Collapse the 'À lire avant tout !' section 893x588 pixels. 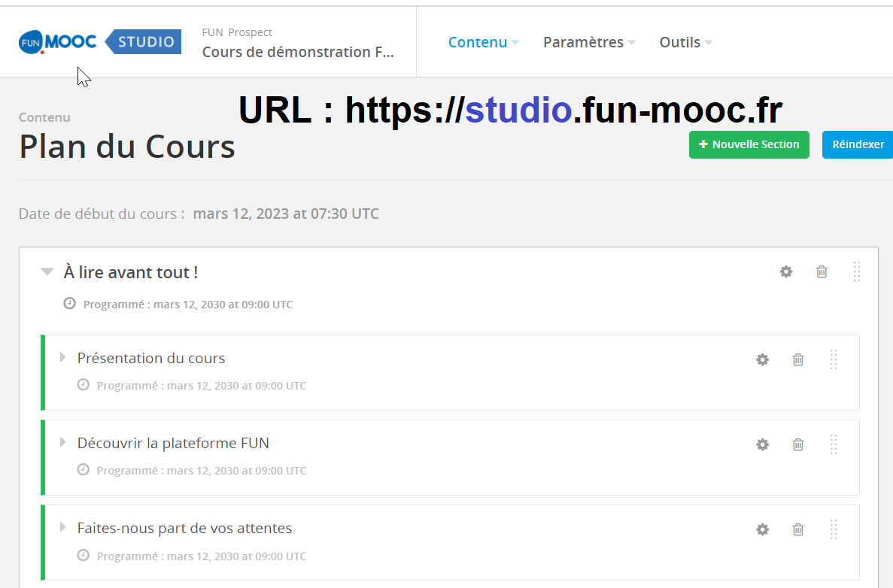click(47, 271)
